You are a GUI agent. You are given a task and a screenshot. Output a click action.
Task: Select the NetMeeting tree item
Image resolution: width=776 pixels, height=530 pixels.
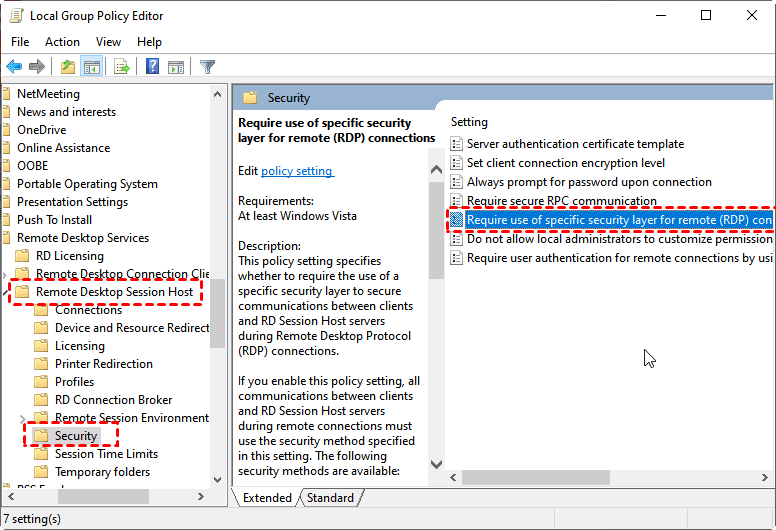tap(48, 94)
